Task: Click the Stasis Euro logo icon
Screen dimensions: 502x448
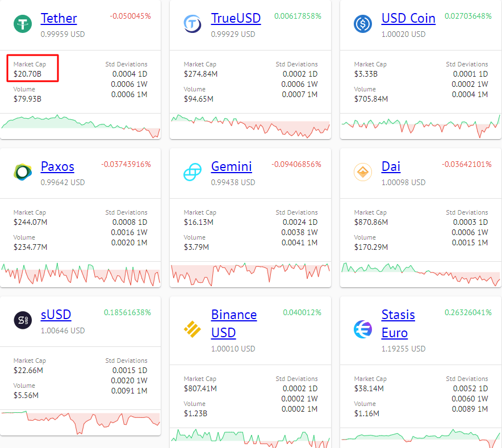Action: click(363, 328)
